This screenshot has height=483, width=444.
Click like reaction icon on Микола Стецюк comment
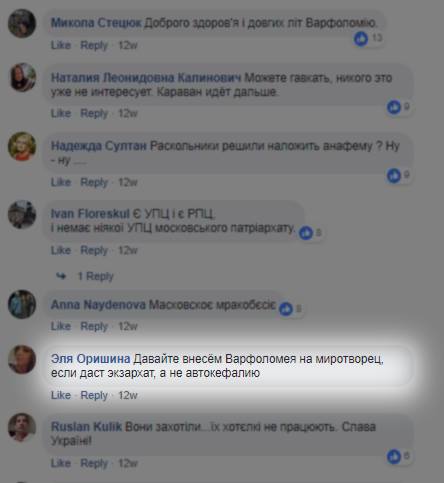(361, 39)
